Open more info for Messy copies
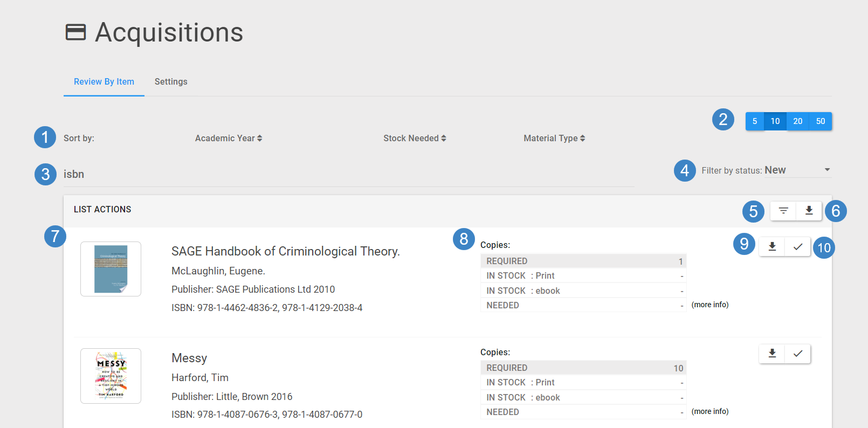The height and width of the screenshot is (428, 868). click(710, 411)
